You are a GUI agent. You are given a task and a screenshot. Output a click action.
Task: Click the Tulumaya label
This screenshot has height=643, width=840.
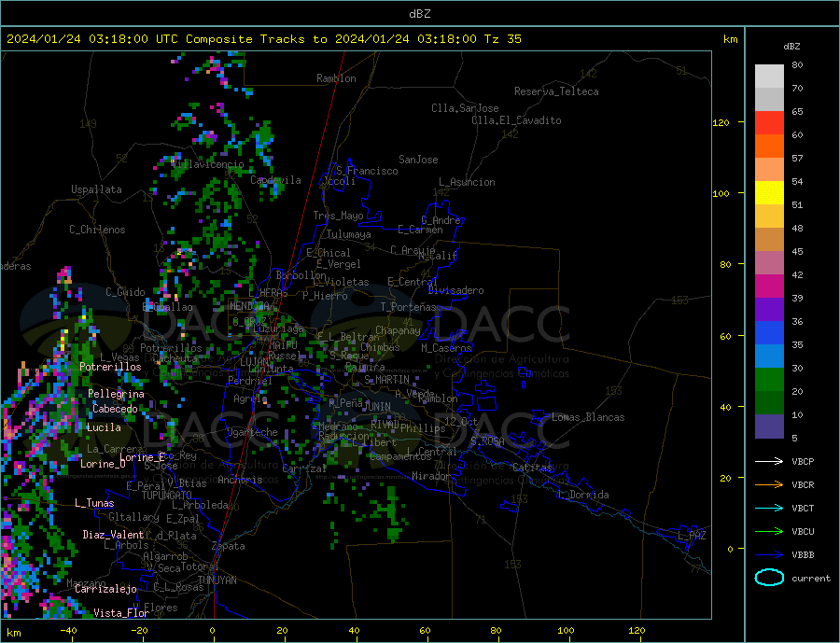349,234
